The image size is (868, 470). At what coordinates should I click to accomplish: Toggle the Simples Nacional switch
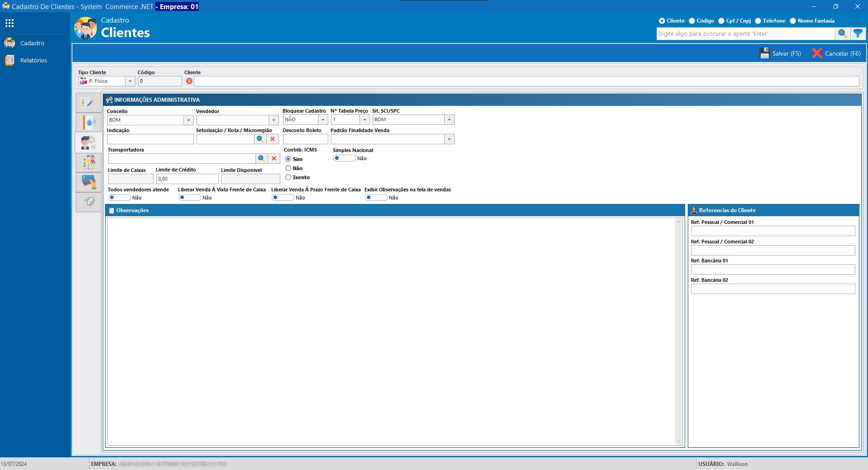(344, 158)
